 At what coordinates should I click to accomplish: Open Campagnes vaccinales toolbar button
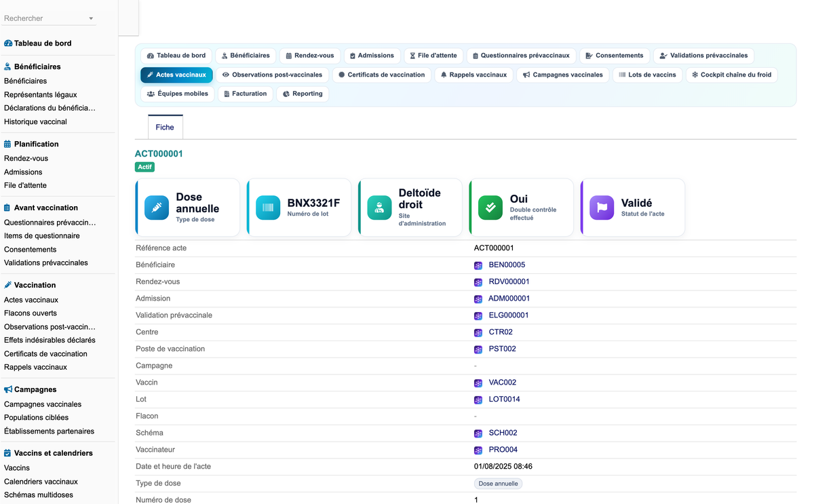562,75
